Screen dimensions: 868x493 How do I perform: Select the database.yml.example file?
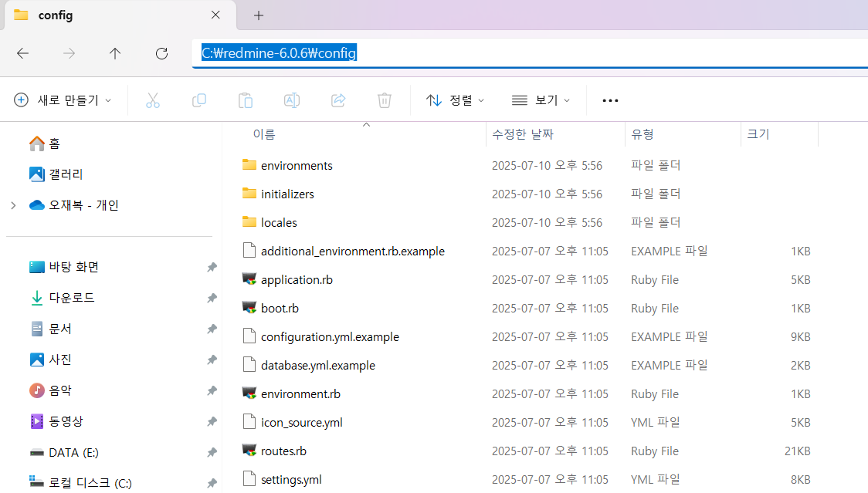pyautogui.click(x=317, y=366)
